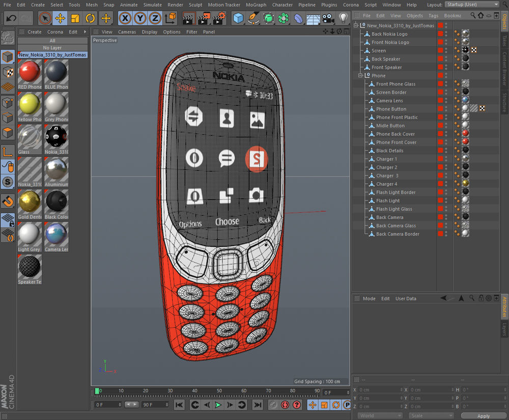
Task: Click the Apply button
Action: click(484, 416)
